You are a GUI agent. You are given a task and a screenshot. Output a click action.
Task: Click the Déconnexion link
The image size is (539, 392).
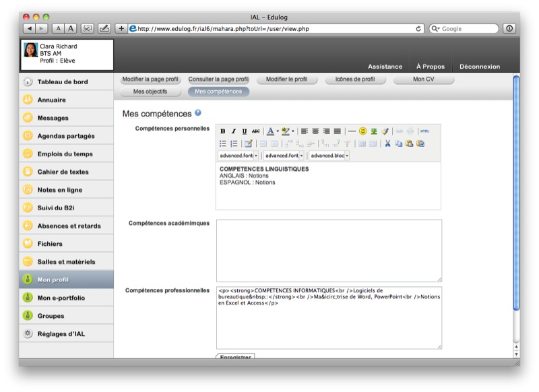480,67
